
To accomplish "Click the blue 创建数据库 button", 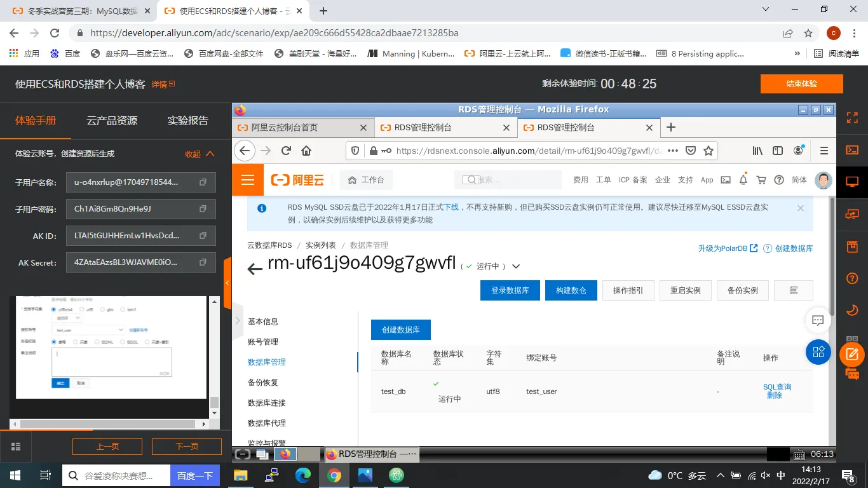I will 400,330.
